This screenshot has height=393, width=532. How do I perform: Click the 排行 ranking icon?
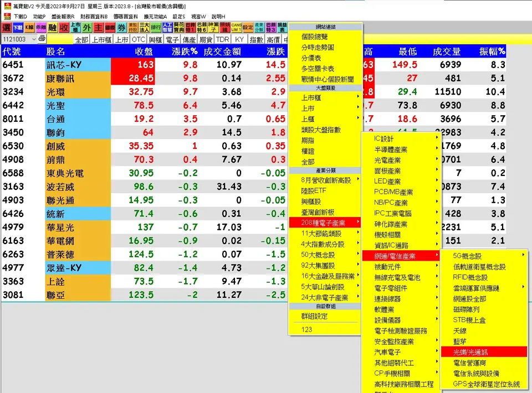(156, 28)
